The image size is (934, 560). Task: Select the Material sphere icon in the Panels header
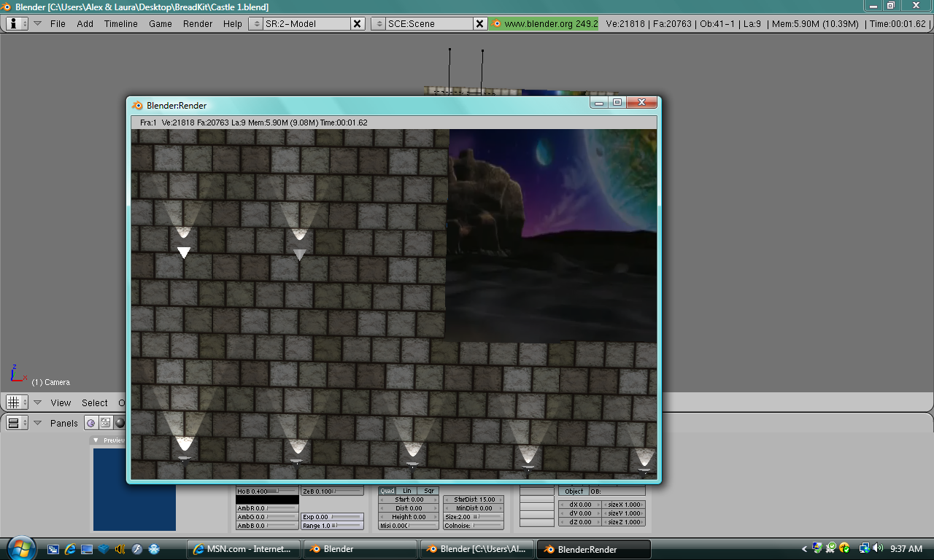click(119, 423)
